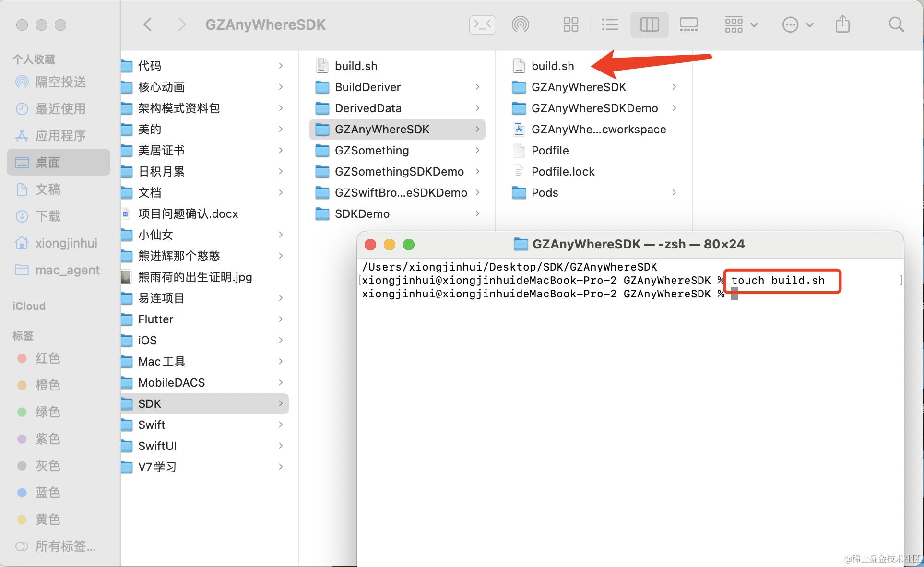Image resolution: width=924 pixels, height=567 pixels.
Task: Select 下载 in the sidebar
Action: (48, 216)
